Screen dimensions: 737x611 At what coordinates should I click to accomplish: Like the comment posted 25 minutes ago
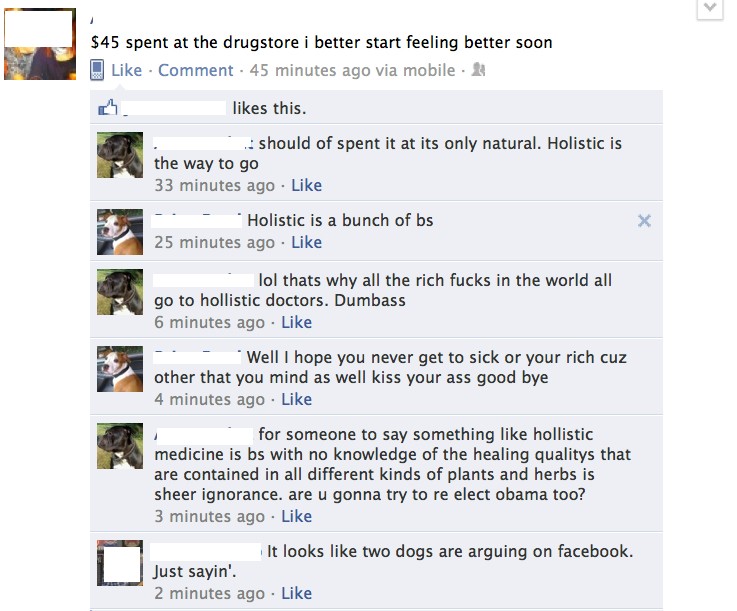click(x=306, y=243)
